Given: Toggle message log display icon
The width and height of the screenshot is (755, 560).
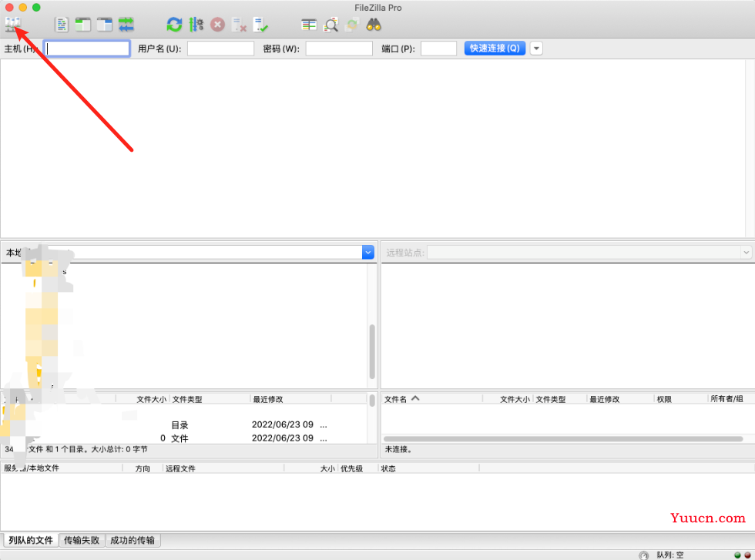Looking at the screenshot, I should [62, 25].
